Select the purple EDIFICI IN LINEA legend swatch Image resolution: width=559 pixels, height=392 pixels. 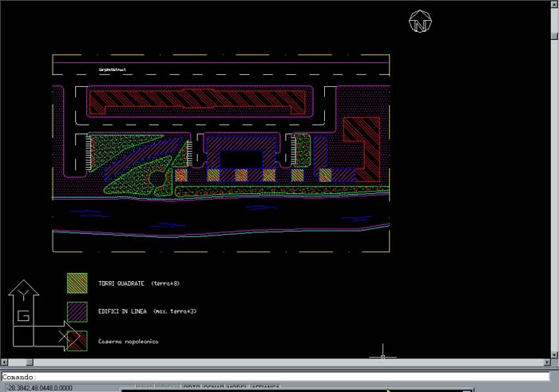77,311
